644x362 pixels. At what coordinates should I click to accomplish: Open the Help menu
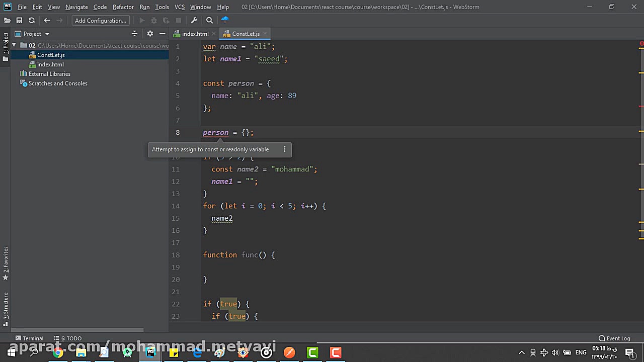point(223,7)
